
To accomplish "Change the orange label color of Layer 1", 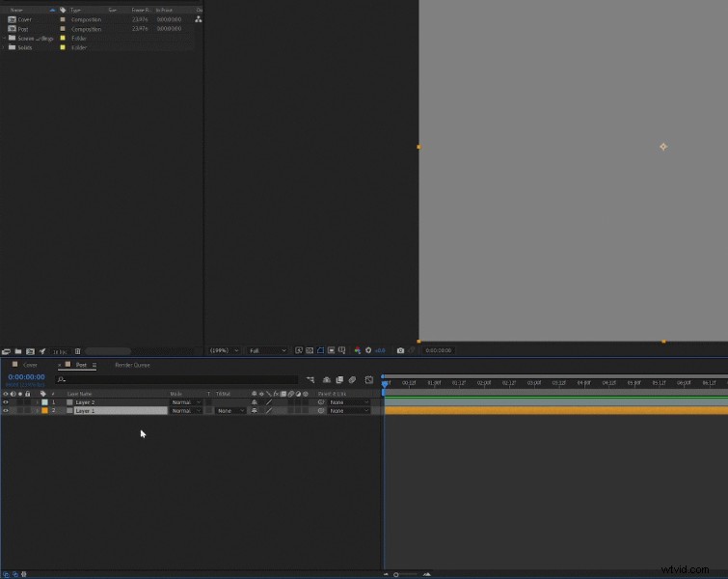I will coord(44,411).
